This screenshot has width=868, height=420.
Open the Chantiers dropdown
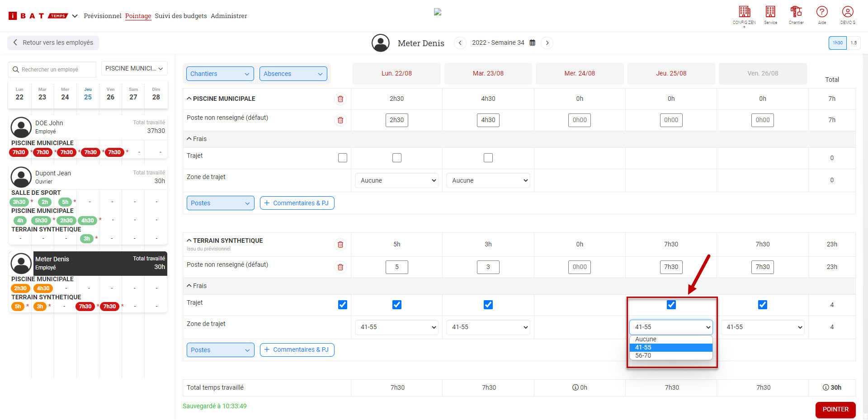point(219,74)
